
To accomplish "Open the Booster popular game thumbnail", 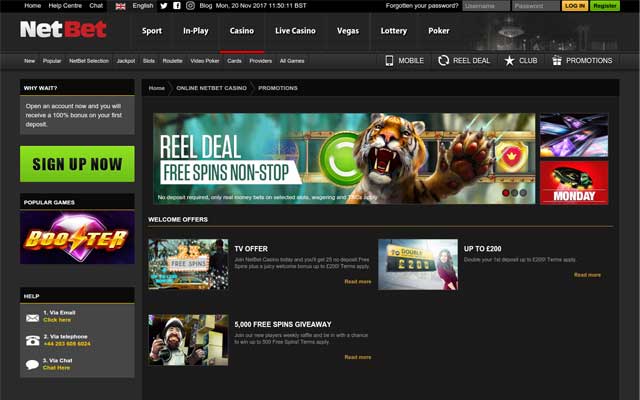I will pos(77,237).
